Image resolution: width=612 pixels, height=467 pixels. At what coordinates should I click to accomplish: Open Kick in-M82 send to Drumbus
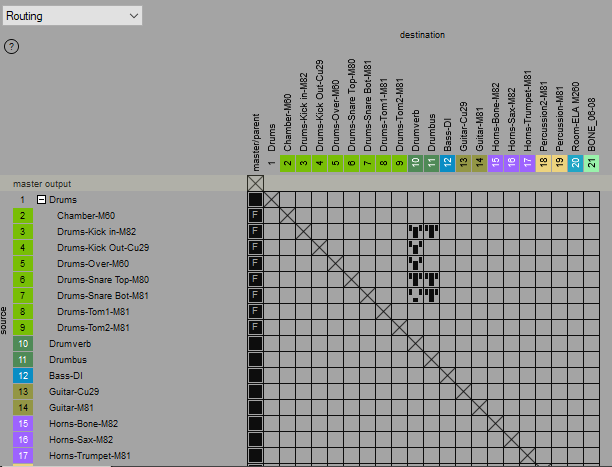point(431,232)
